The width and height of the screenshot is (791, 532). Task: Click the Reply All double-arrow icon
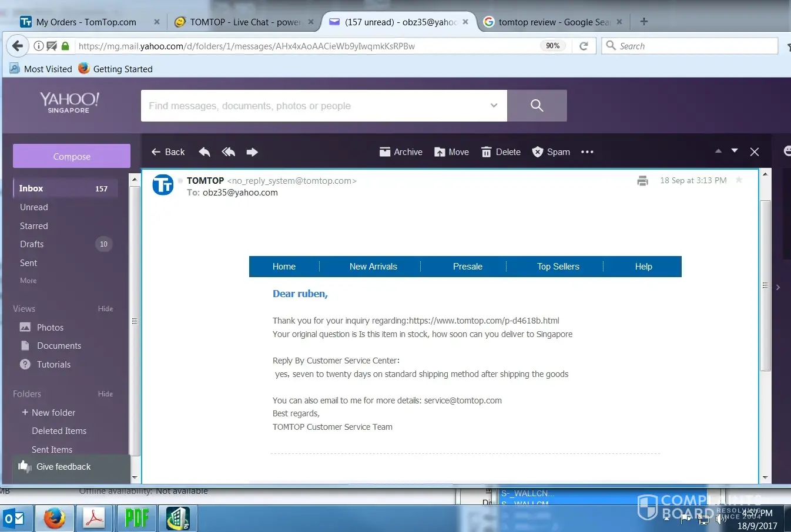pos(229,152)
